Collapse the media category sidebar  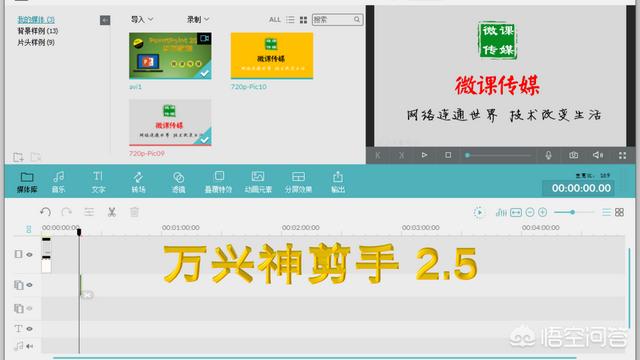pyautogui.click(x=105, y=20)
